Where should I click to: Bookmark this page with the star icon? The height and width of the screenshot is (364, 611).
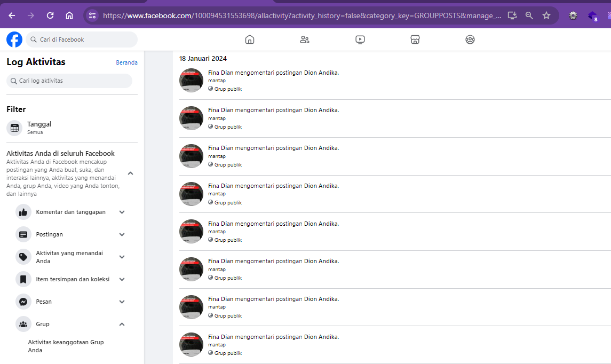pos(546,15)
